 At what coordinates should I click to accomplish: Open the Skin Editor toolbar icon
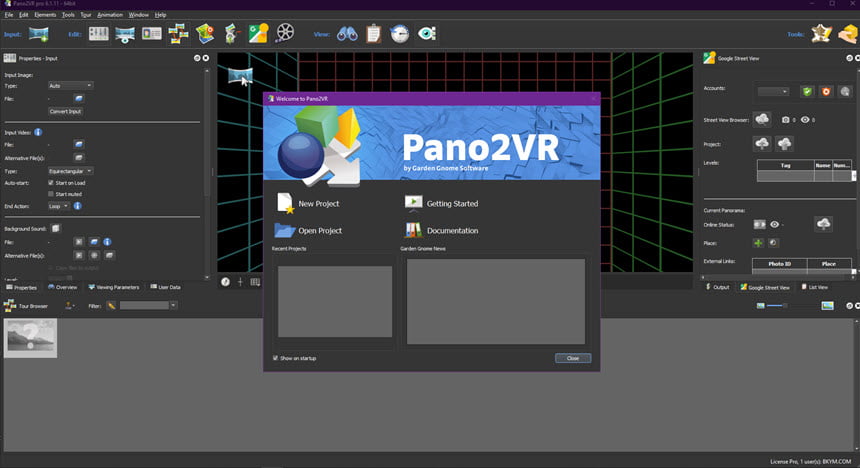pyautogui.click(x=231, y=34)
